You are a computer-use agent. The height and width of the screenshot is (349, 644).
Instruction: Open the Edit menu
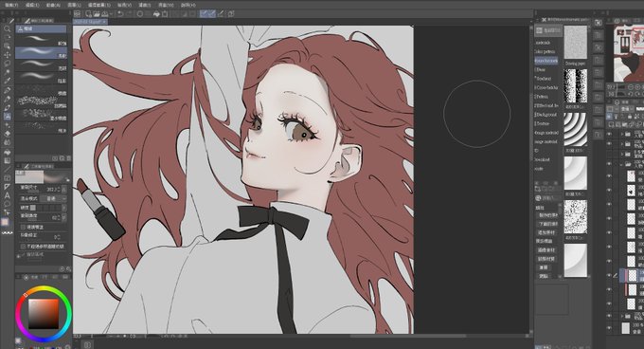pyautogui.click(x=32, y=5)
